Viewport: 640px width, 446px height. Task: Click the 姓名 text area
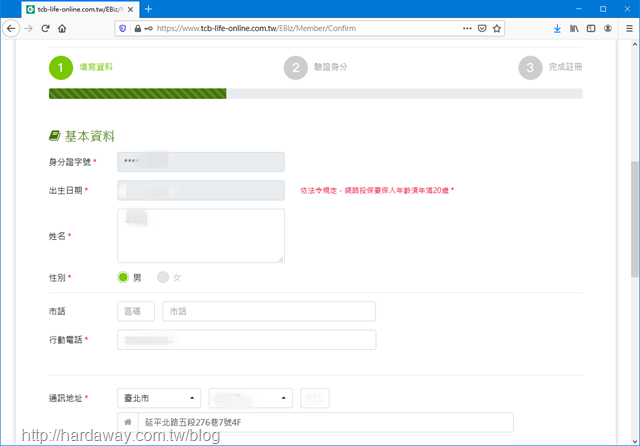201,236
